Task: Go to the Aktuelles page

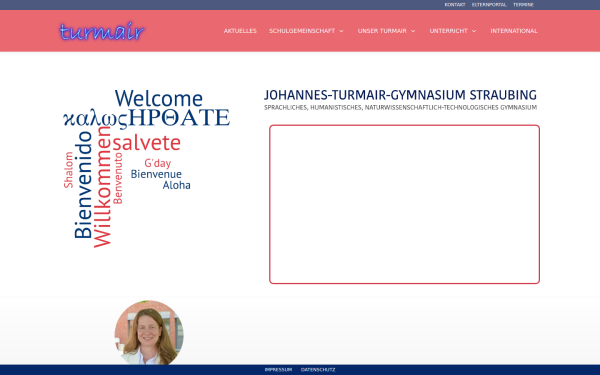Action: [240, 31]
